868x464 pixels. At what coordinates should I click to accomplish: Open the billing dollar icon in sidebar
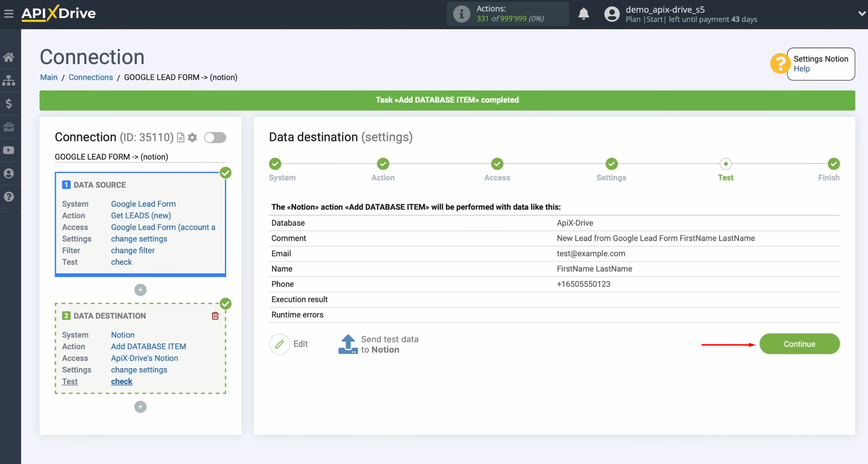pyautogui.click(x=9, y=103)
